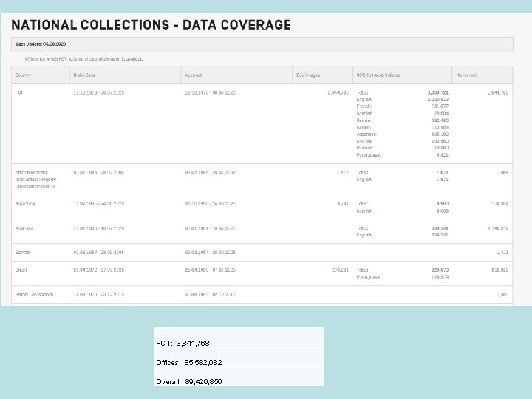The width and height of the screenshot is (532, 399).
Task: Click the OCR (full-text) Indexed column header
Action: tap(403, 75)
